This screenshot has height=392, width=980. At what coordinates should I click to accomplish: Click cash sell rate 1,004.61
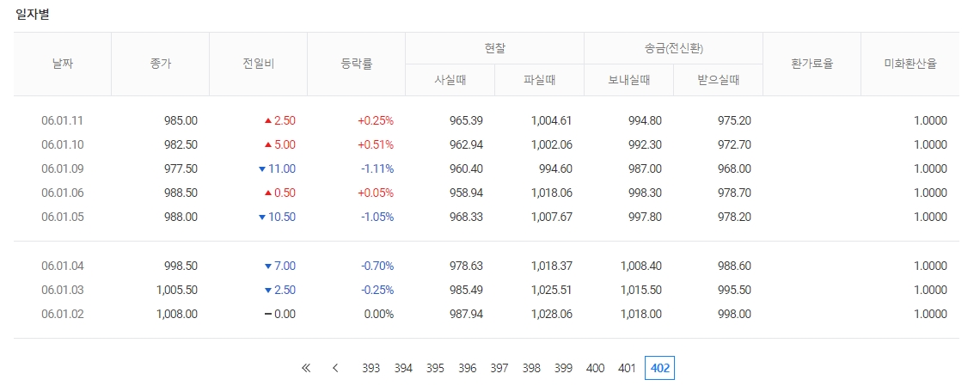tap(551, 120)
